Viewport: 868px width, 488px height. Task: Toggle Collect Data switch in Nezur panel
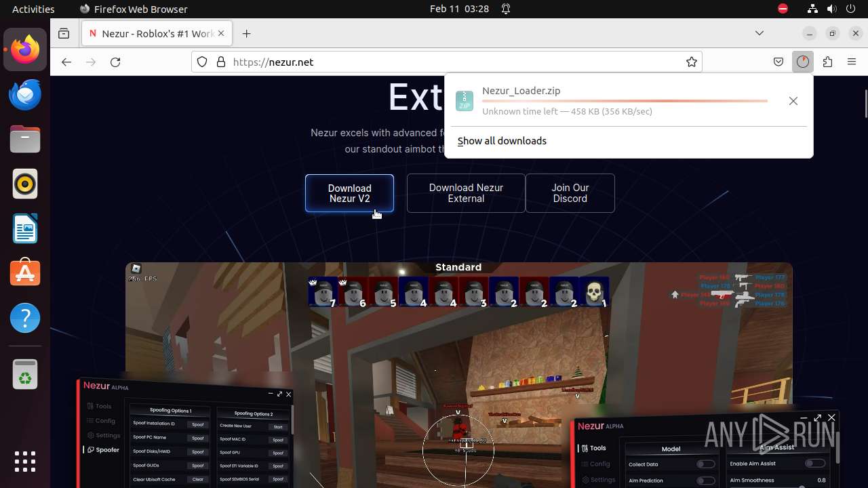pos(705,464)
